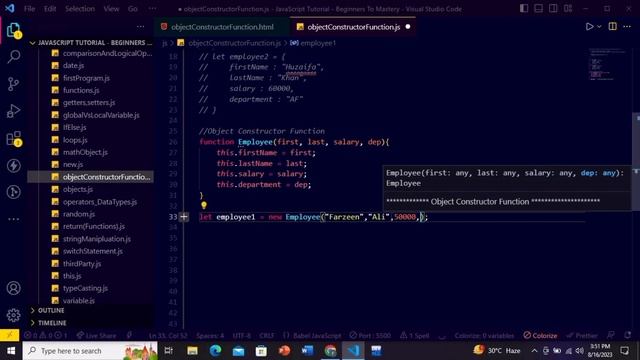The height and width of the screenshot is (360, 640).
Task: Open the run button dropdown arrow
Action: 599,27
